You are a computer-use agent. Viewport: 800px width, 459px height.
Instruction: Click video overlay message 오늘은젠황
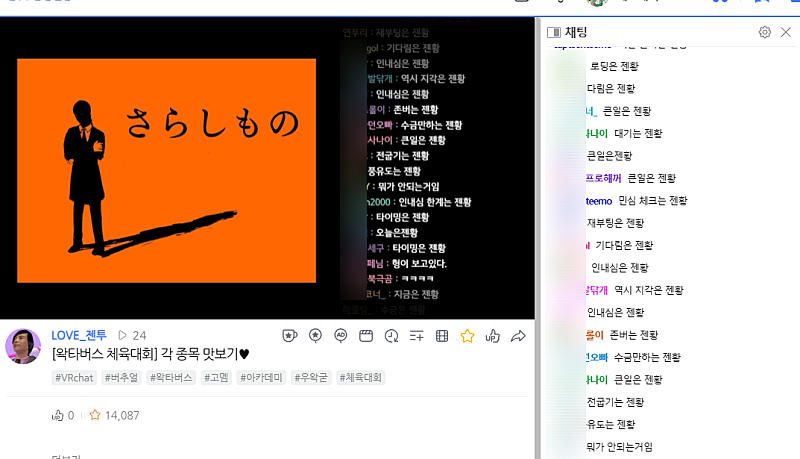click(396, 233)
